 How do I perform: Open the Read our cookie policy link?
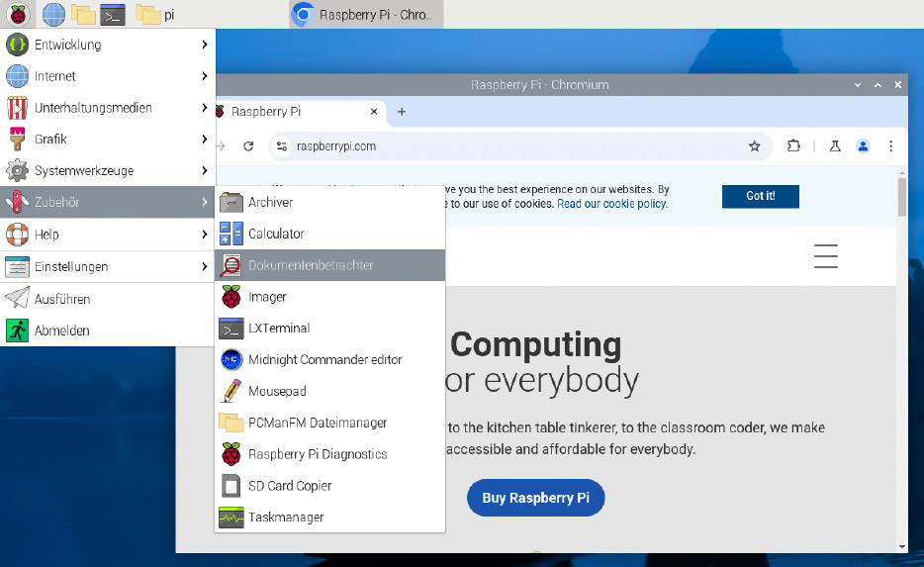612,204
